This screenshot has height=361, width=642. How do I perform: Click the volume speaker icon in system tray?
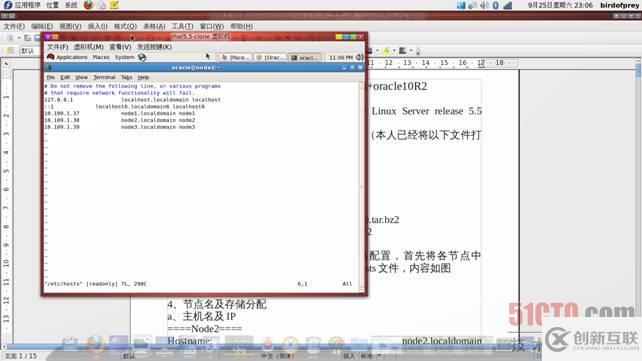pyautogui.click(x=484, y=5)
